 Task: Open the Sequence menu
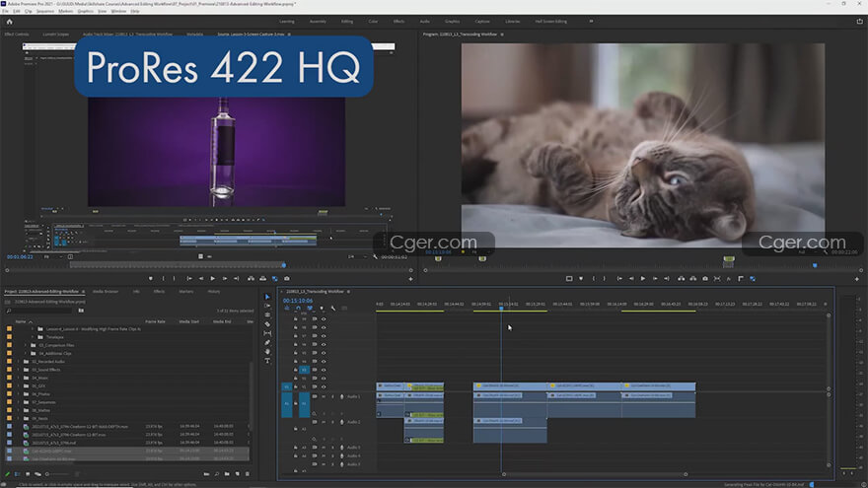point(44,11)
